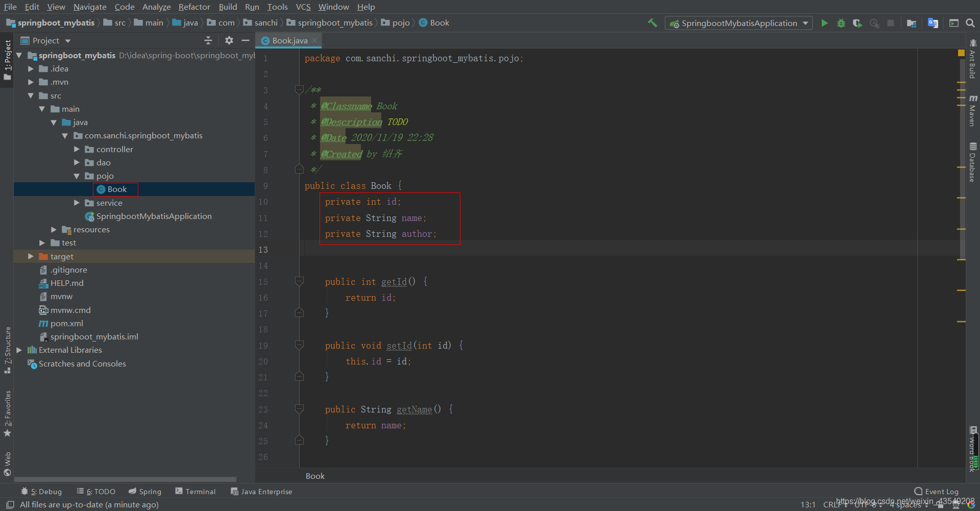
Task: Click the pom.xml Maven file in the project tree
Action: pos(66,324)
